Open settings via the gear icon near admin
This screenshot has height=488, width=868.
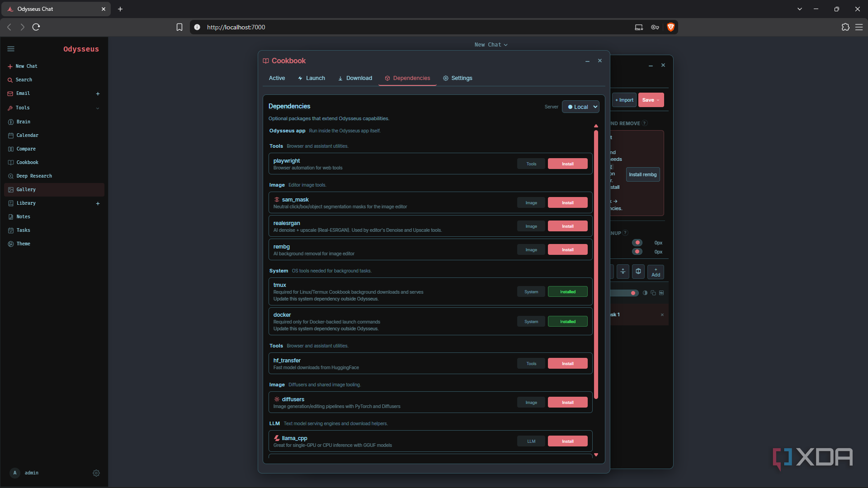pyautogui.click(x=96, y=473)
